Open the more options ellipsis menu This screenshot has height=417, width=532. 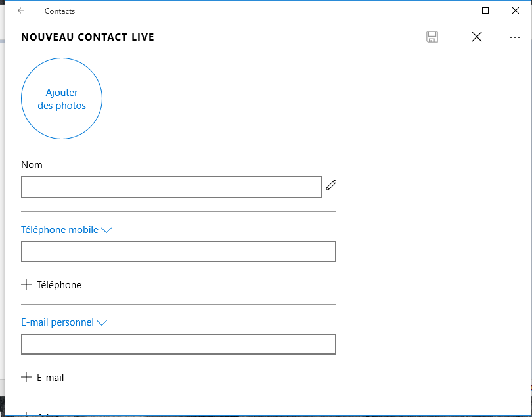(x=515, y=37)
